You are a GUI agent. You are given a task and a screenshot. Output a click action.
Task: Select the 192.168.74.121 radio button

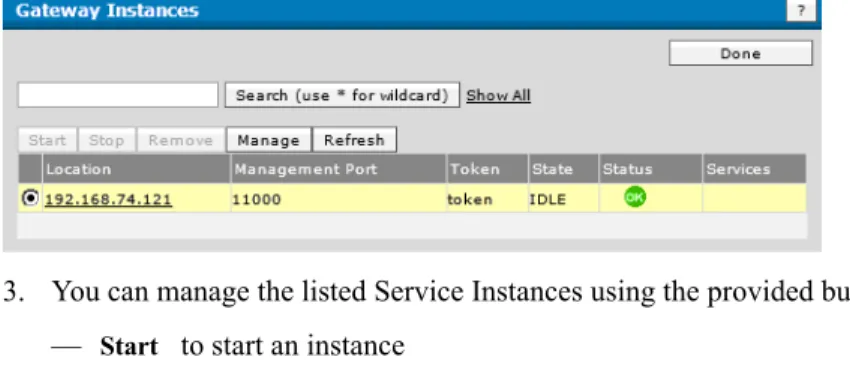coord(30,198)
